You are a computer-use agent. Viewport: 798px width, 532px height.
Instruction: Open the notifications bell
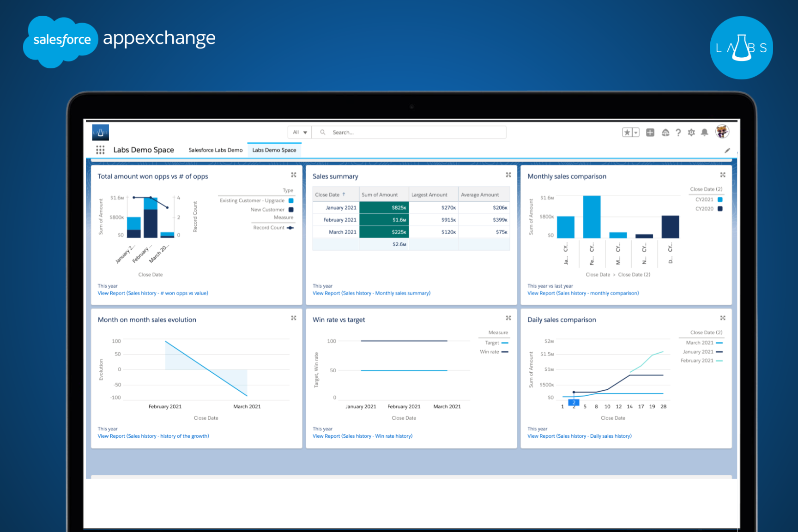pyautogui.click(x=704, y=132)
